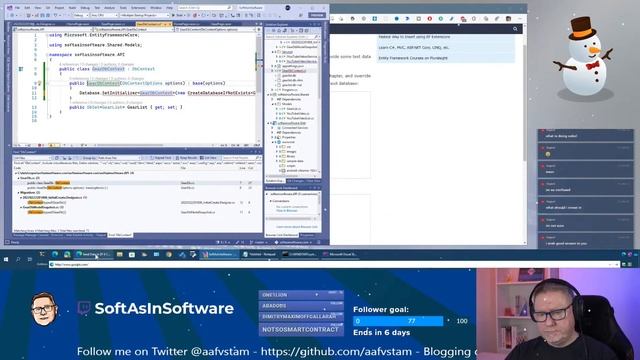Select Connected Services in Solution Explorer

[x=294, y=128]
